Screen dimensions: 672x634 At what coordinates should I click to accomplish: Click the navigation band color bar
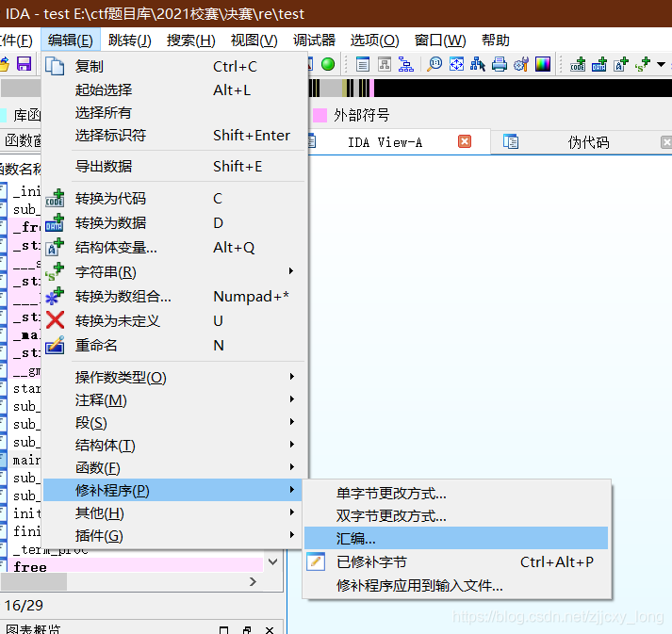490,89
